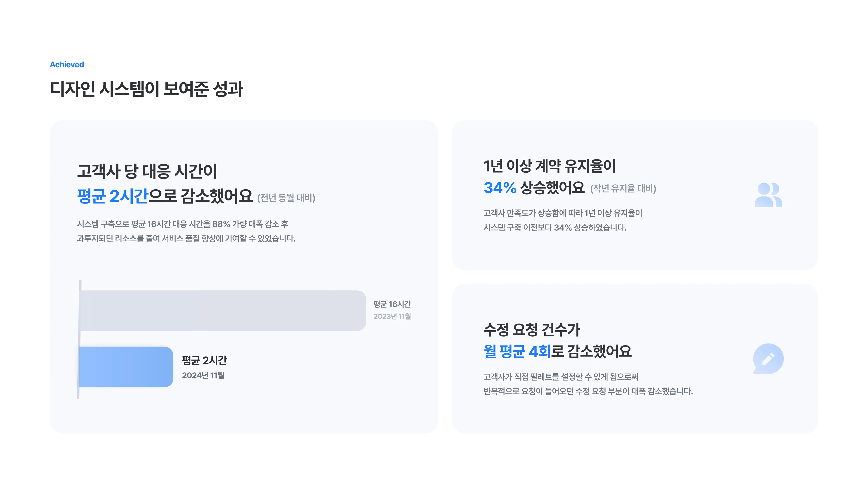
Task: Click the pencil edit speech-bubble icon
Action: [x=768, y=359]
